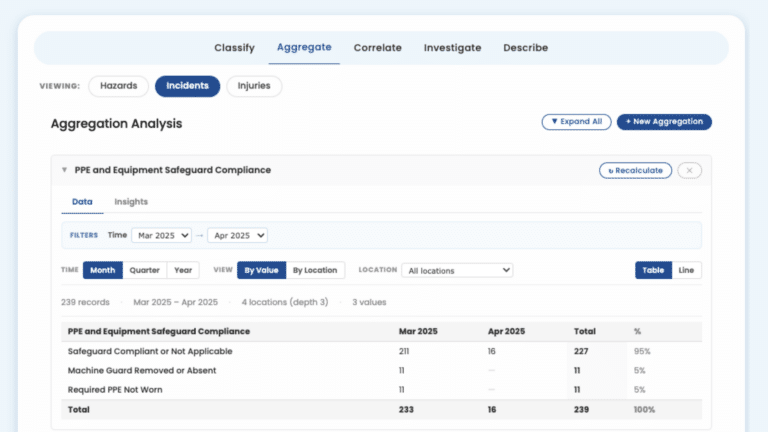This screenshot has width=768, height=432.
Task: Click the 239 grand total cell
Action: pos(581,409)
